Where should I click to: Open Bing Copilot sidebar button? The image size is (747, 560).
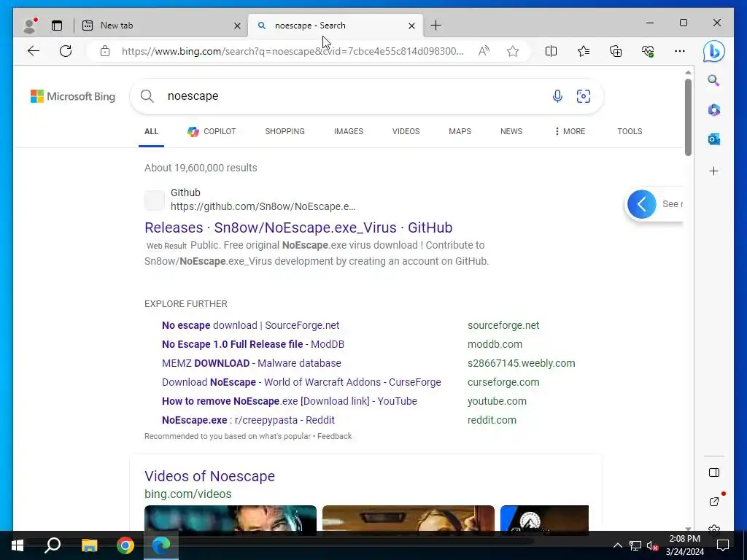tap(713, 51)
